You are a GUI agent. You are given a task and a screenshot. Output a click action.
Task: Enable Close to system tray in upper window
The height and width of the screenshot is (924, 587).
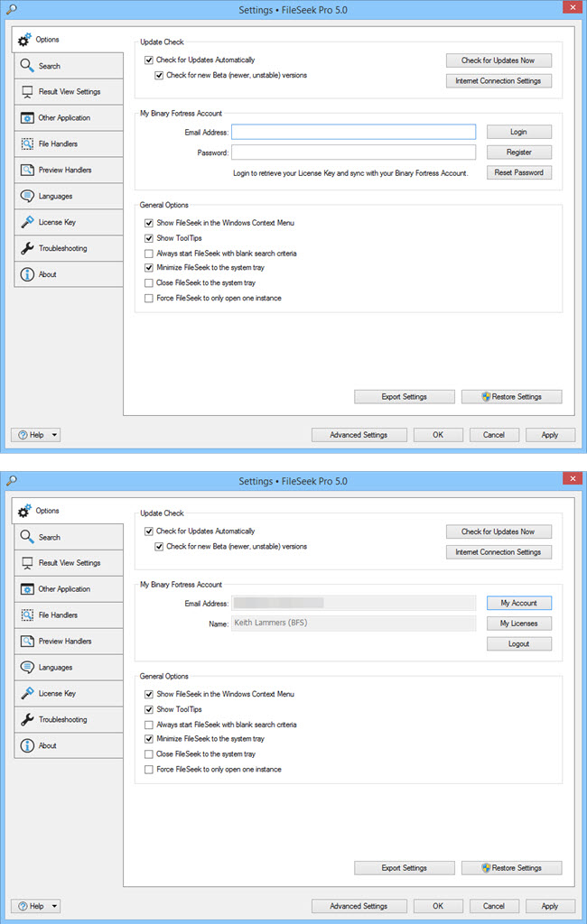pyautogui.click(x=149, y=282)
